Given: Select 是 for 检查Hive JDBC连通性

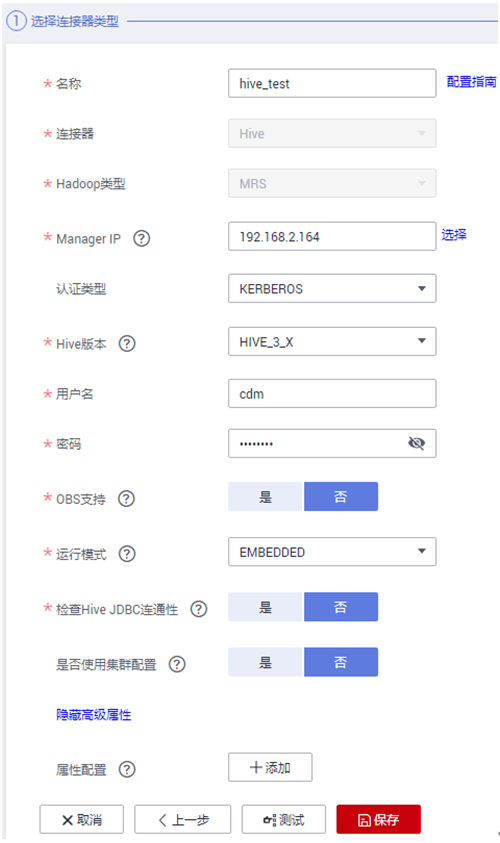Looking at the screenshot, I should click(266, 607).
